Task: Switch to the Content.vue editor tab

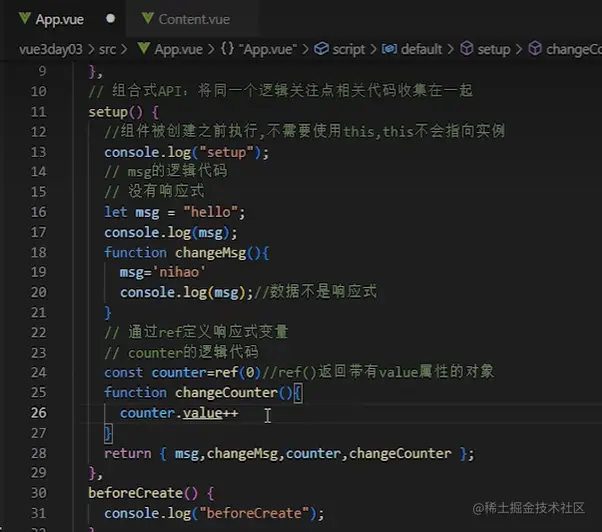Action: 193,19
